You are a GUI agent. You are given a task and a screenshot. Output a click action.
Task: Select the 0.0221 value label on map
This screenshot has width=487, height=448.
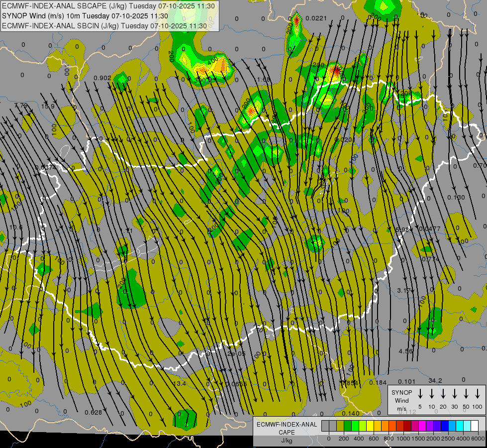click(x=316, y=18)
